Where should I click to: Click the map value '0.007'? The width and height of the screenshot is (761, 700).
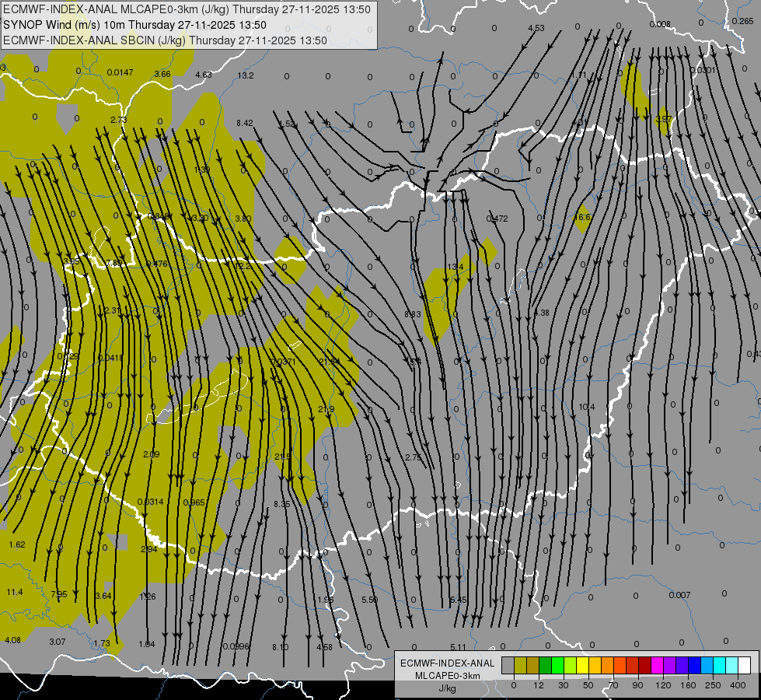(679, 595)
